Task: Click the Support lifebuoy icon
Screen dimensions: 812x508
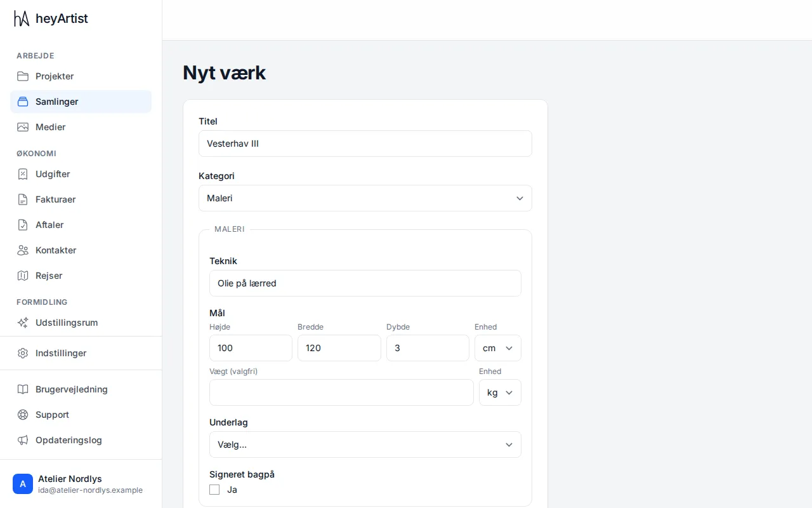Action: (x=23, y=415)
